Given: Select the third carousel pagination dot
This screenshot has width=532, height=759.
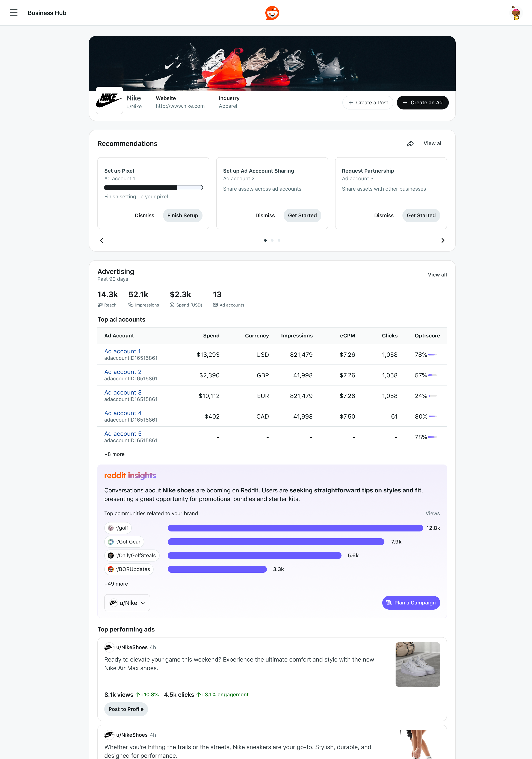Looking at the screenshot, I should coord(279,240).
